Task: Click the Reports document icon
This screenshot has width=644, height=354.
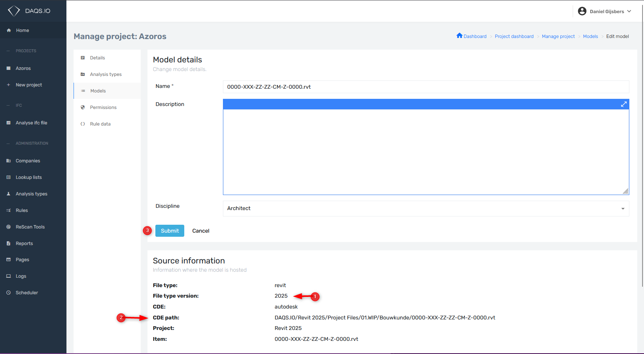Action: 8,244
